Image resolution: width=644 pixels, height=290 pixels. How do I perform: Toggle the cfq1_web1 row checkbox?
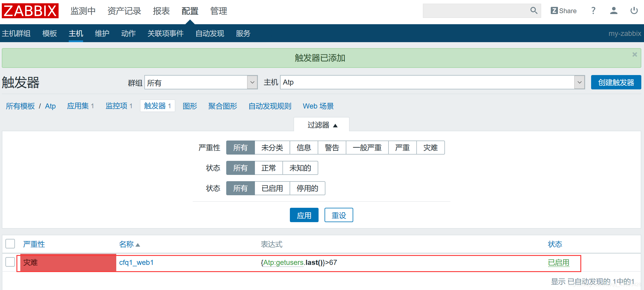[10, 262]
